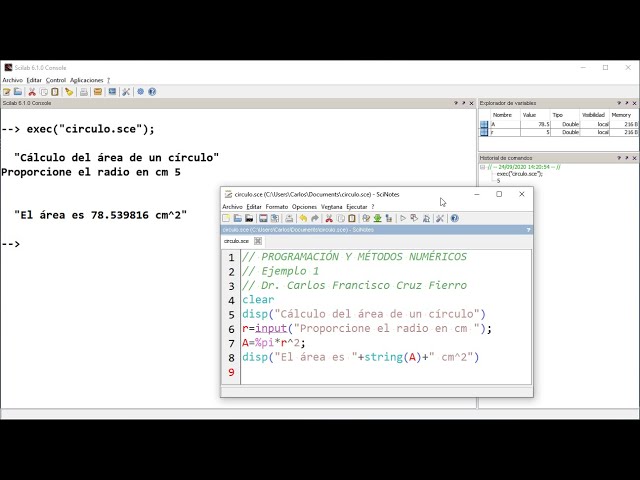This screenshot has height=480, width=640.
Task: Open Scilab demos gear icon in console
Action: pyautogui.click(x=140, y=92)
